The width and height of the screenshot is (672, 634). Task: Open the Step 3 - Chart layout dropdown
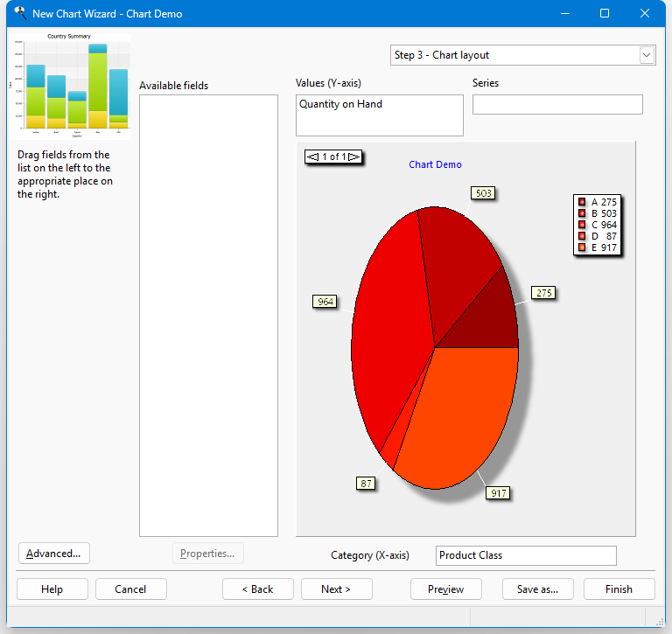coord(647,55)
